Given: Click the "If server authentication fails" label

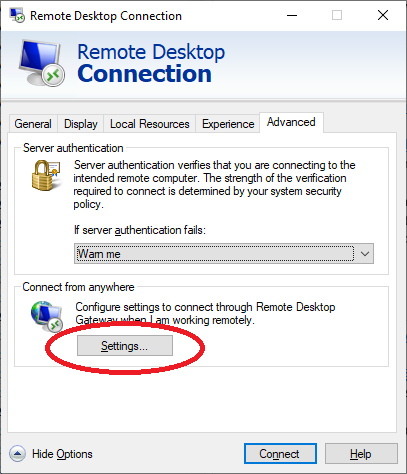Looking at the screenshot, I should pos(140,230).
